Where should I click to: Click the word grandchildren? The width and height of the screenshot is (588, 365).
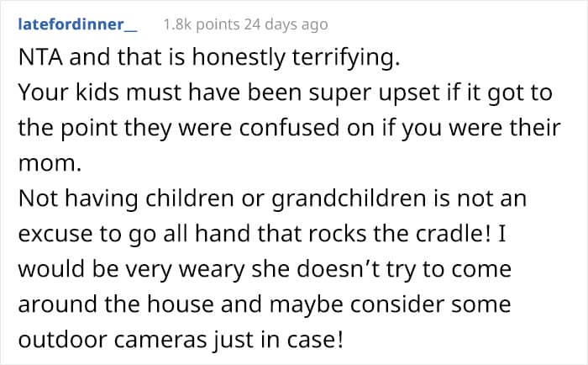(x=349, y=199)
